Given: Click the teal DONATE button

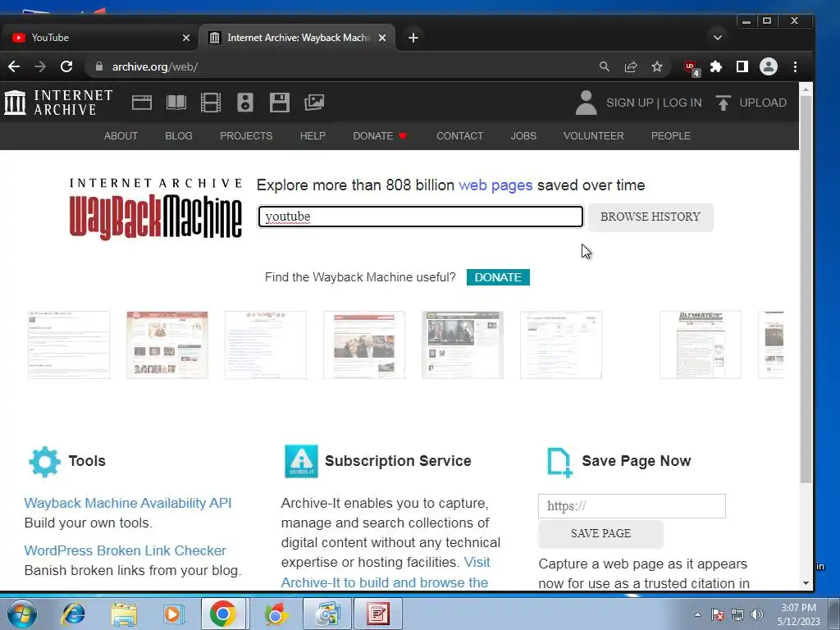Looking at the screenshot, I should tap(498, 277).
